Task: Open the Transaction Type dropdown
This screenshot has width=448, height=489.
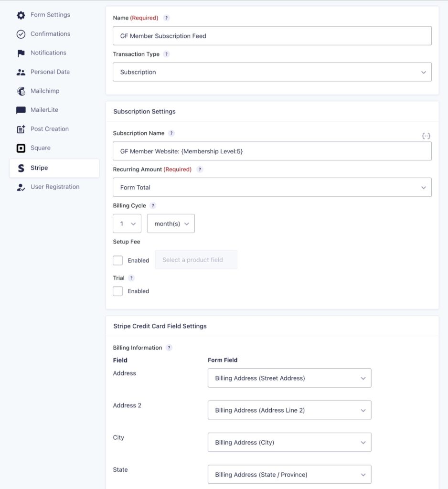Action: [x=272, y=72]
